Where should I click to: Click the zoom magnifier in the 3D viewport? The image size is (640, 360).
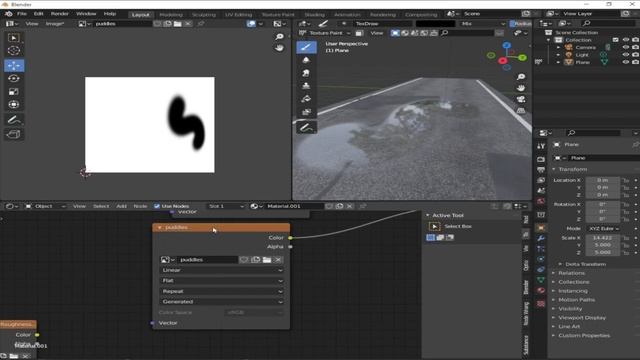(x=521, y=77)
